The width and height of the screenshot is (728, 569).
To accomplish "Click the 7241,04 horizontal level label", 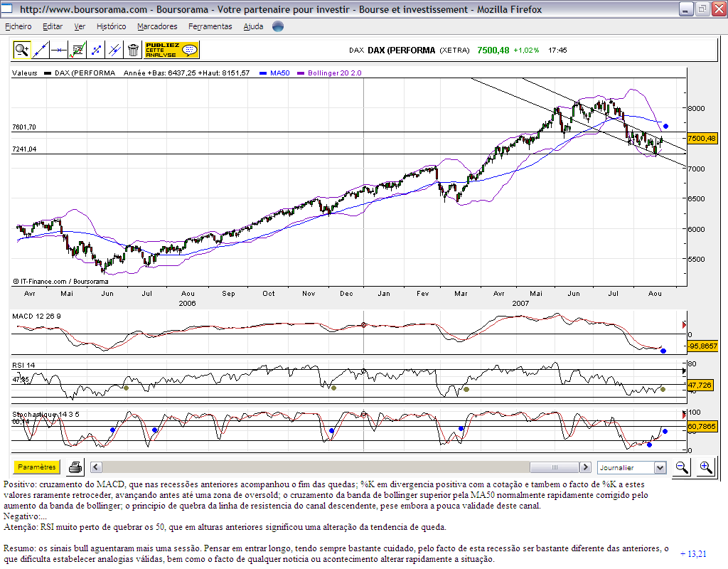I will [24, 149].
